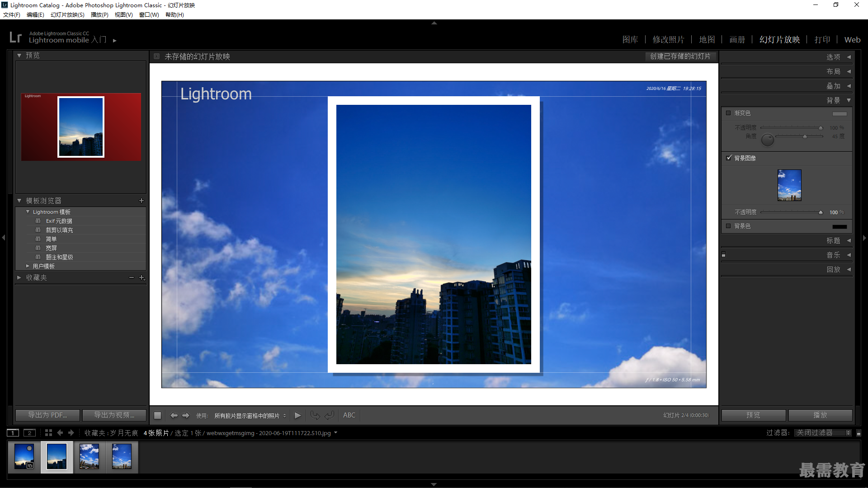Click the Lr logo identity plate
This screenshot has height=488, width=868.
pyautogui.click(x=15, y=37)
